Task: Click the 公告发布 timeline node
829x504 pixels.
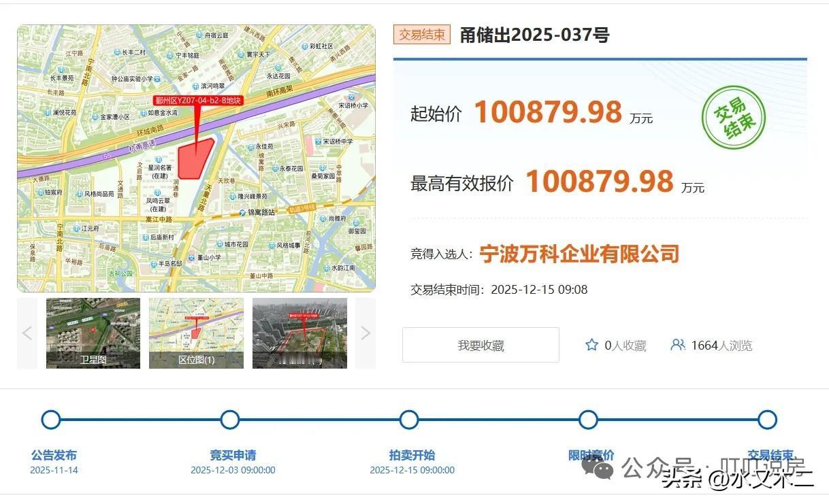Action: click(x=51, y=419)
